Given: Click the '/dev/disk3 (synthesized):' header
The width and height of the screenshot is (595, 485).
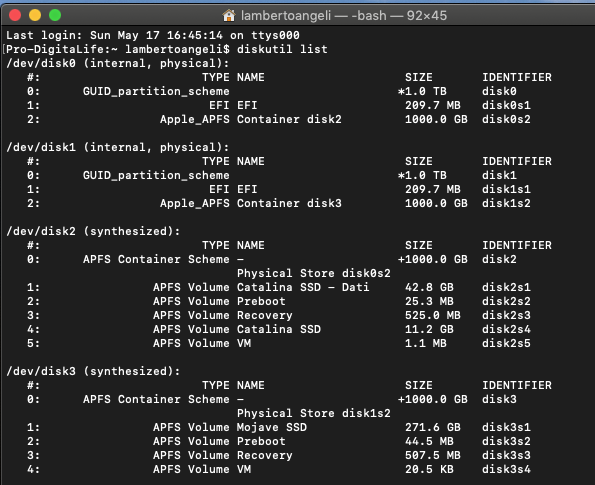Looking at the screenshot, I should coord(93,371).
